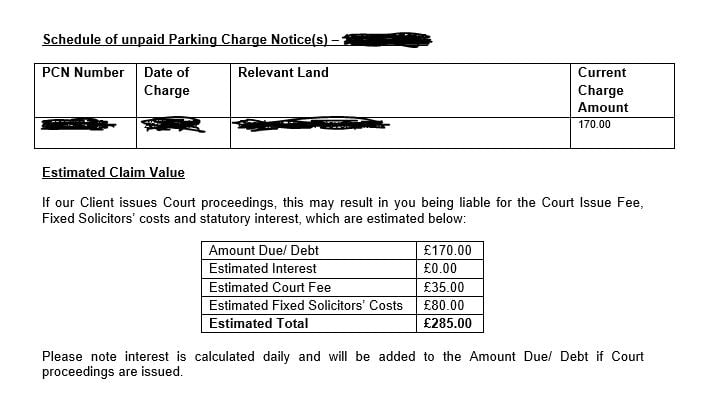The image size is (701, 395).
Task: Select the Amount Due/ Debt row label
Action: (264, 250)
